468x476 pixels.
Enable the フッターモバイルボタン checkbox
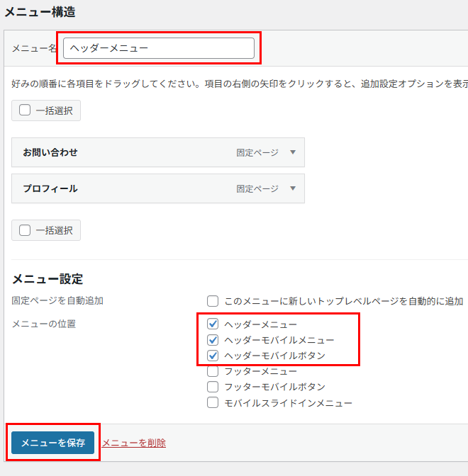pyautogui.click(x=213, y=387)
